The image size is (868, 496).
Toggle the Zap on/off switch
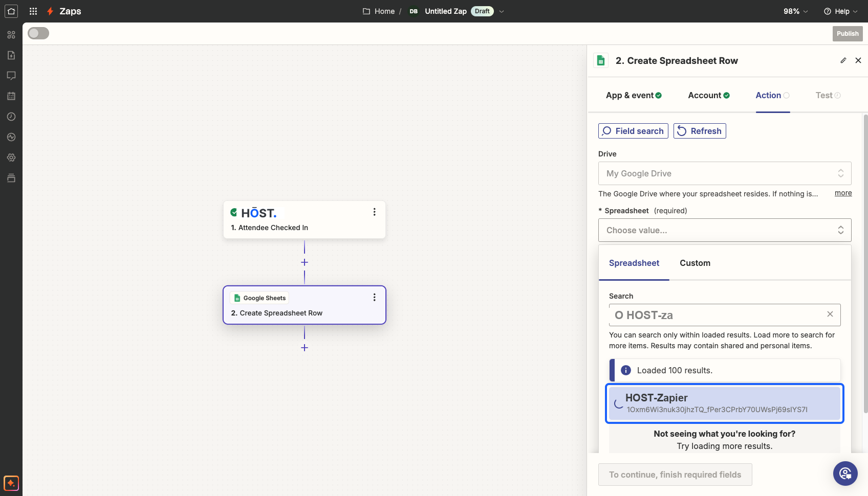pos(38,33)
